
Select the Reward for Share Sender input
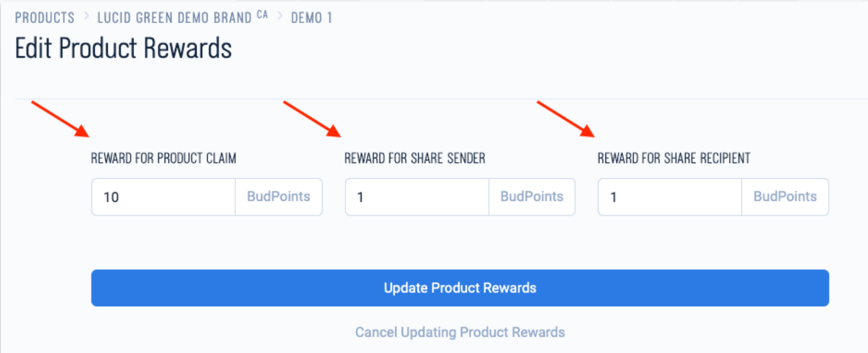(x=417, y=197)
